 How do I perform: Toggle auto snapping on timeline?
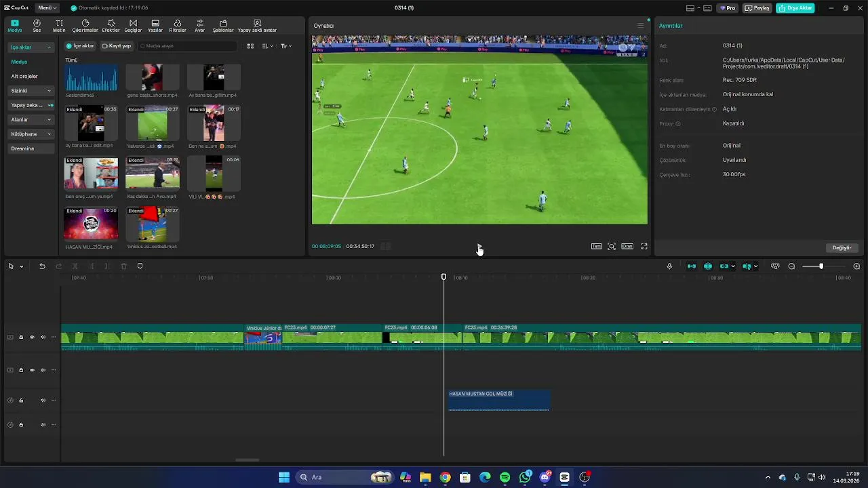tap(708, 266)
